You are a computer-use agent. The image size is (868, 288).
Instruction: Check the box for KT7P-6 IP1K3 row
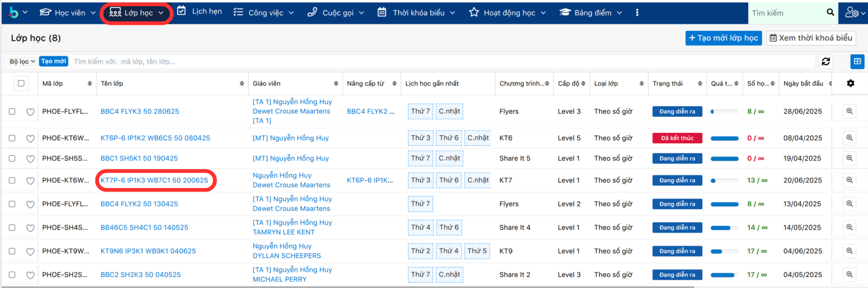(12, 180)
